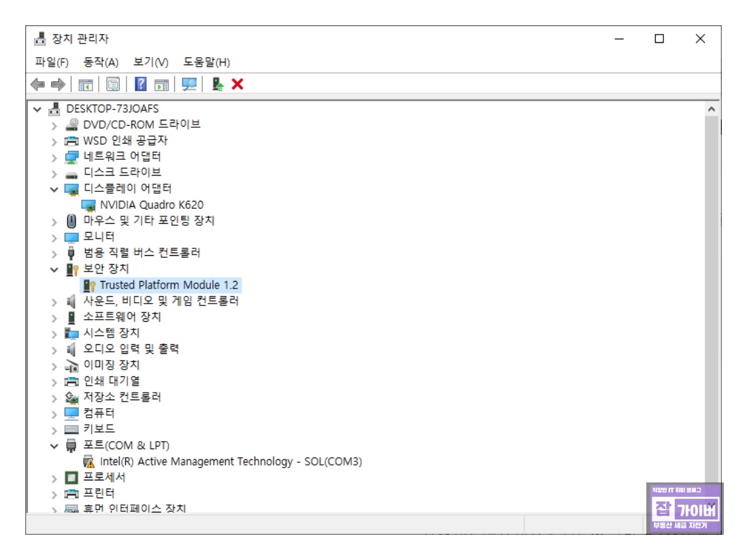This screenshot has width=747, height=560.
Task: Open the 동작(A) menu
Action: (x=101, y=63)
